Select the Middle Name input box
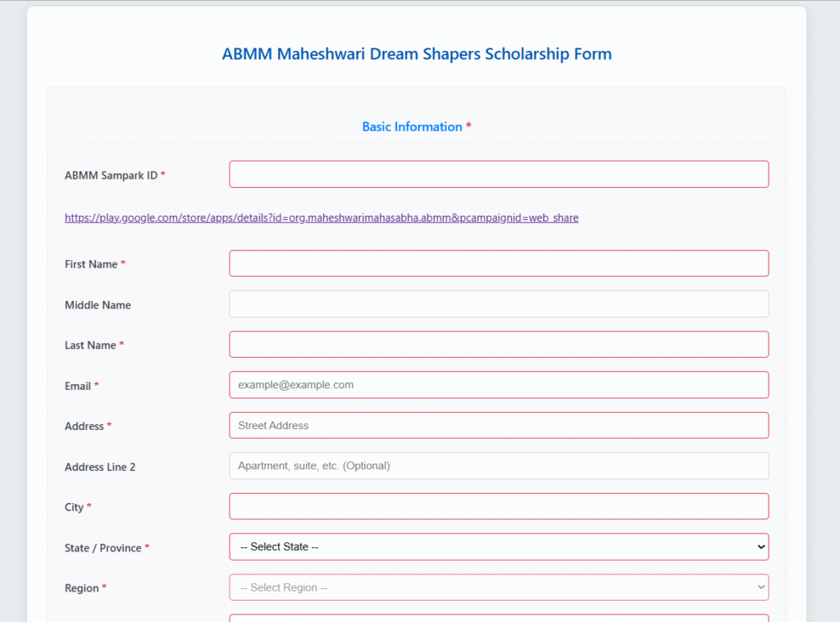The image size is (840, 622). [498, 304]
